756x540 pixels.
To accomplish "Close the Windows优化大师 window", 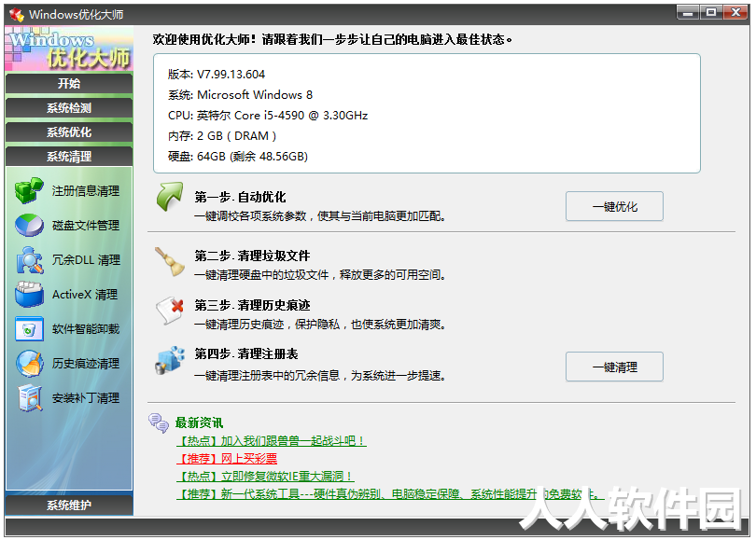I will (735, 13).
